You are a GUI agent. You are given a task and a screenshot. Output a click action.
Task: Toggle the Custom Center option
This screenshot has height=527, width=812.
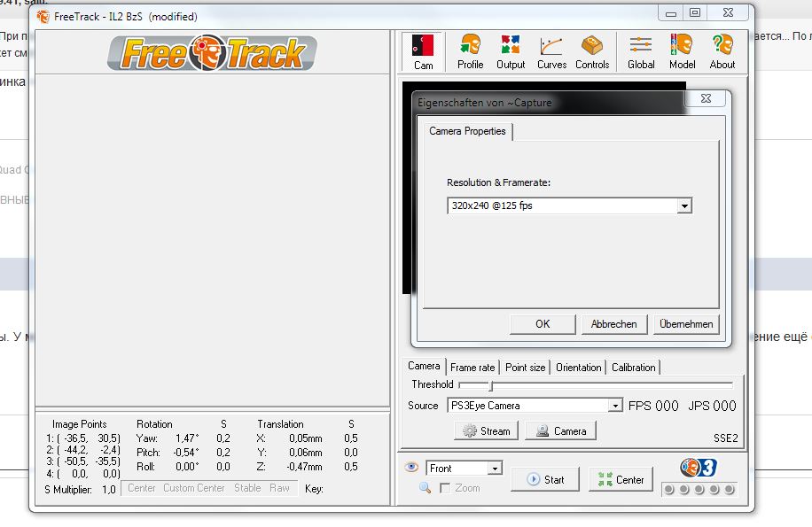[193, 488]
